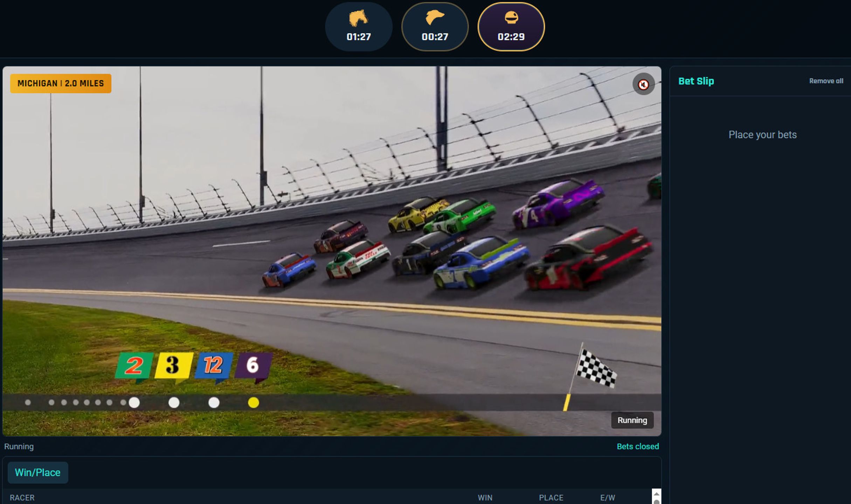
Task: Click the Bets closed status text
Action: (638, 447)
